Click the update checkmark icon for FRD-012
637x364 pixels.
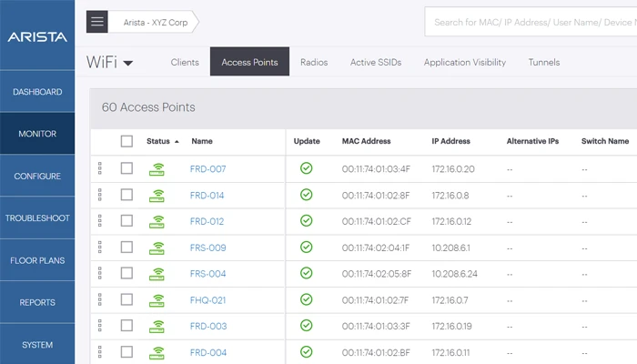coord(307,221)
